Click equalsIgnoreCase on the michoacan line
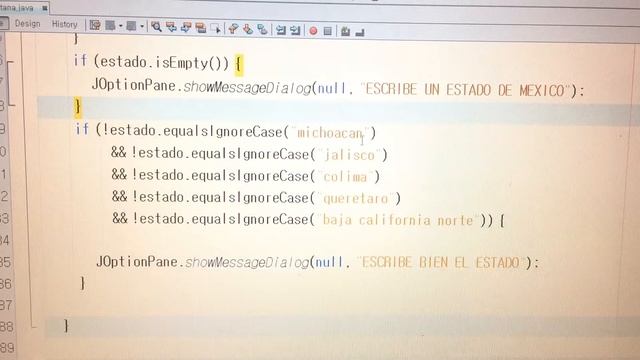The width and height of the screenshot is (640, 360). click(223, 132)
